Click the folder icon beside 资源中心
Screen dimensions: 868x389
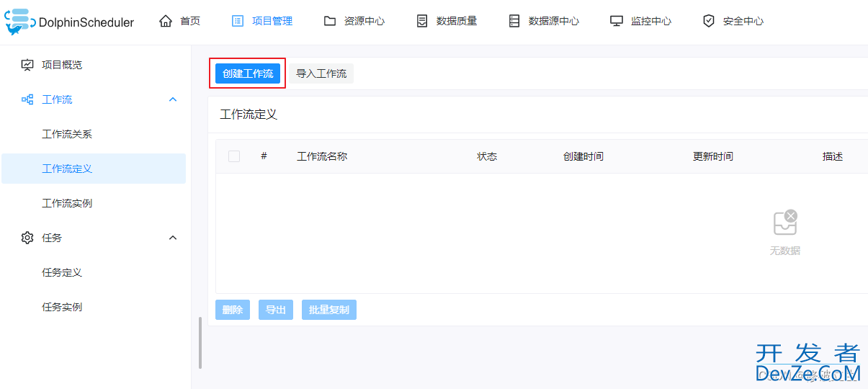(x=330, y=21)
